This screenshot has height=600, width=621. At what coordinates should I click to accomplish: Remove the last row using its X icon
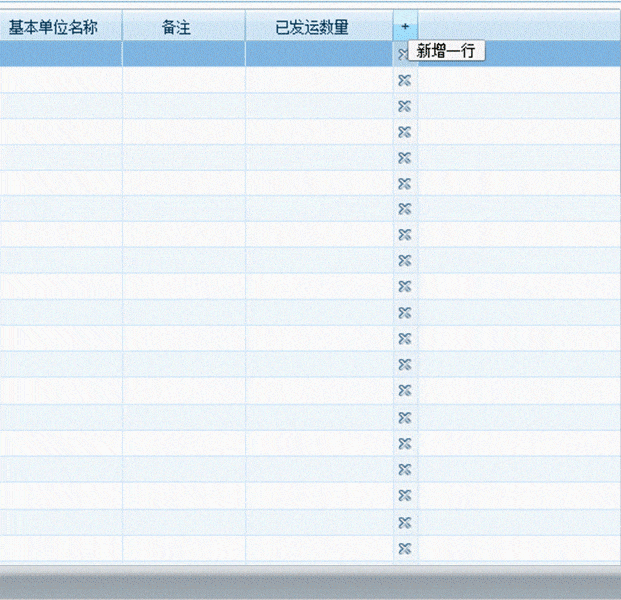click(404, 549)
